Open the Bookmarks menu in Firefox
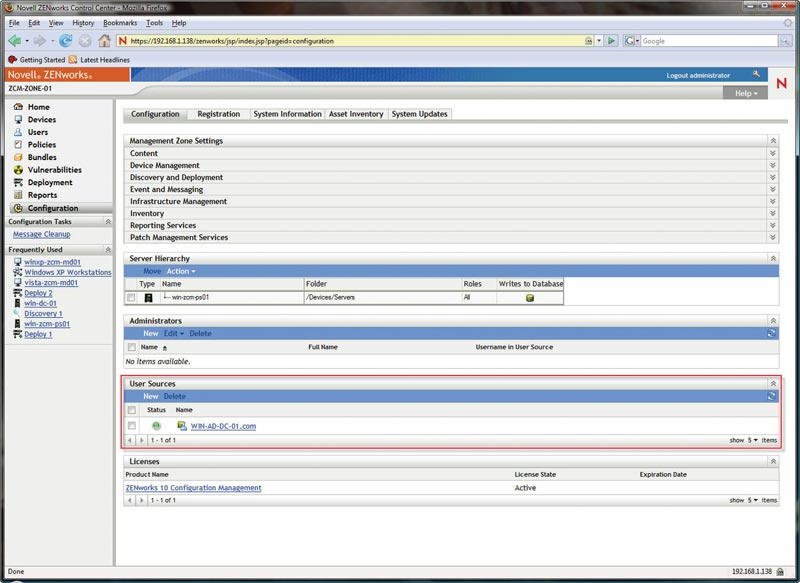 click(x=120, y=23)
